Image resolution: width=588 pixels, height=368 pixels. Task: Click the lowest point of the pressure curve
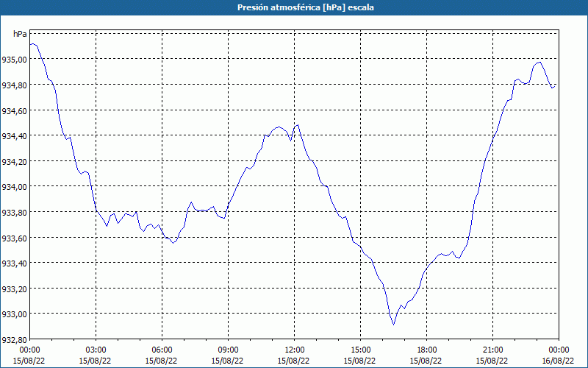coord(393,324)
